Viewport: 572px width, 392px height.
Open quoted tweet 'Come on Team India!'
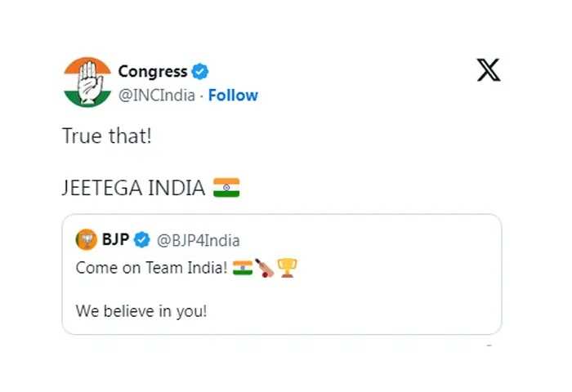pyautogui.click(x=152, y=268)
